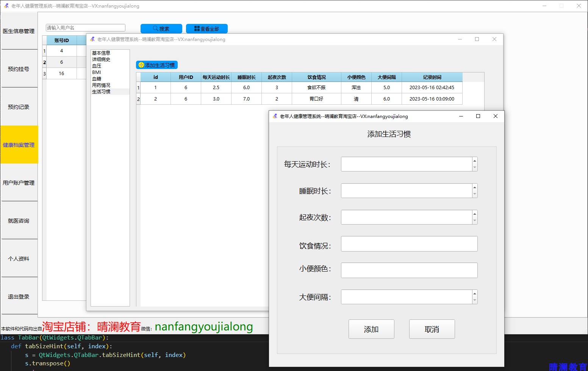The image size is (588, 371).
Task: Click the 食欲不振 table cell
Action: (316, 88)
